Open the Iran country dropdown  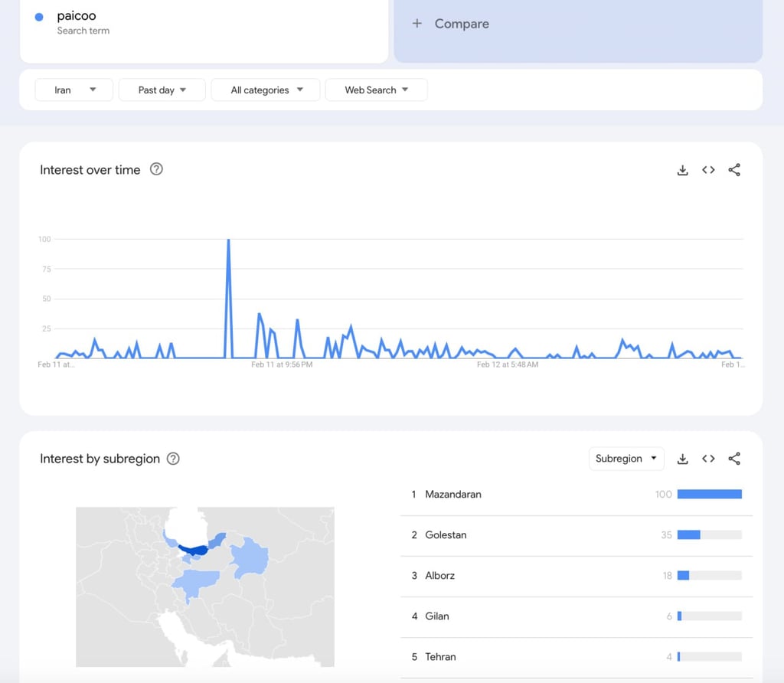coord(74,90)
